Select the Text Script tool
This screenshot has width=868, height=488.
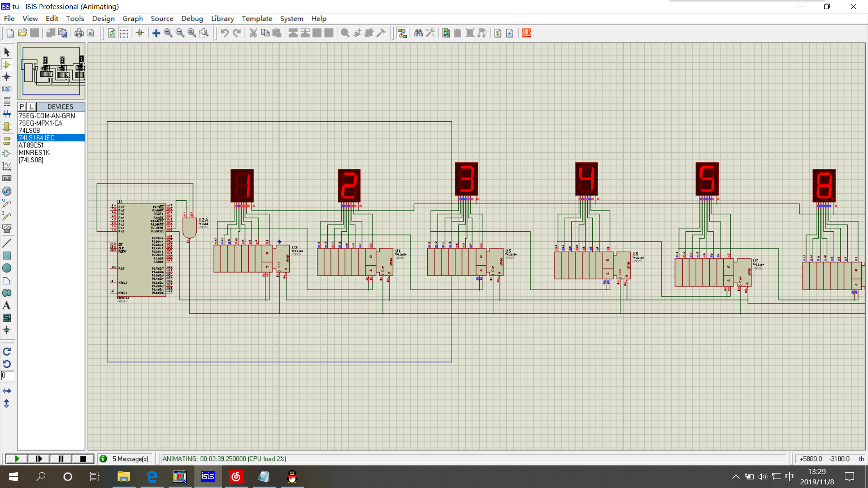click(7, 101)
